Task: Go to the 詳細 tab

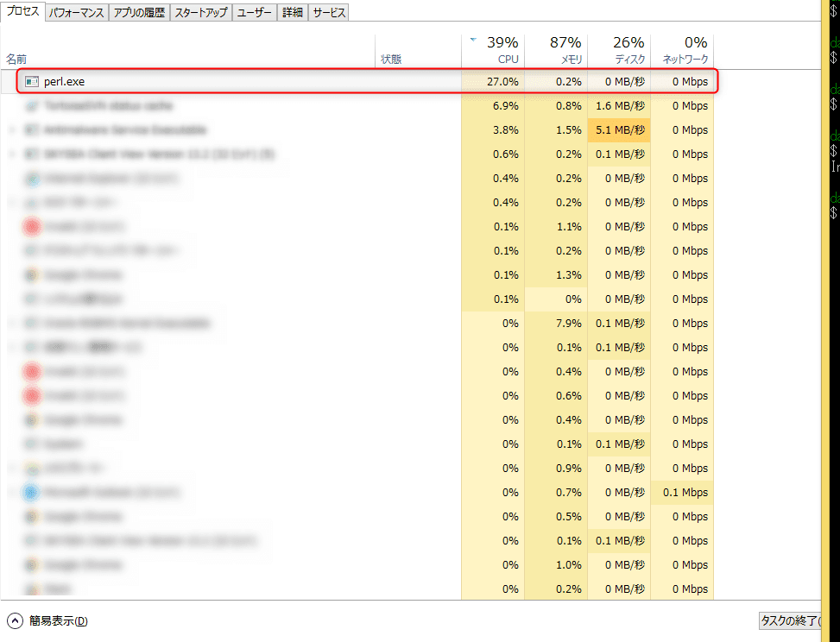Action: [x=292, y=12]
